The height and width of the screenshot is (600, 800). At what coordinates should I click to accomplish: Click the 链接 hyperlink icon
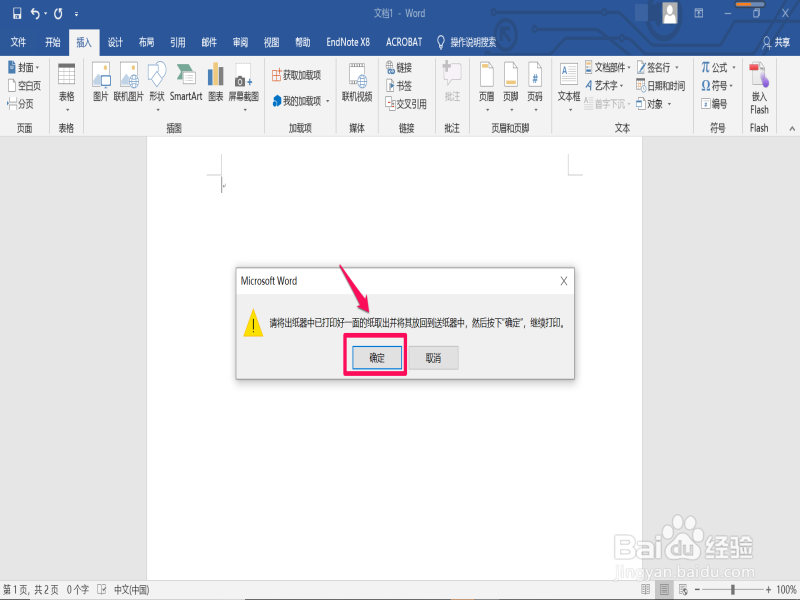(x=399, y=67)
